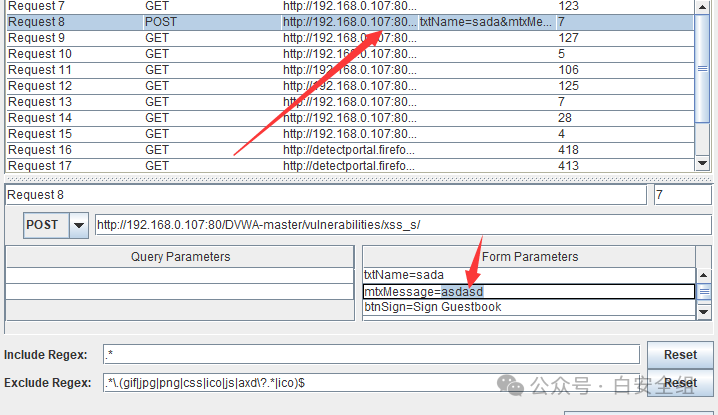Click the 106 value in Request 11
This screenshot has width=718, height=415.
coord(568,70)
